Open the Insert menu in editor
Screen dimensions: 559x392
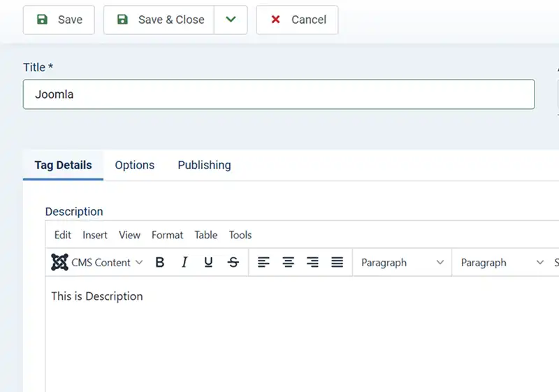(x=95, y=235)
